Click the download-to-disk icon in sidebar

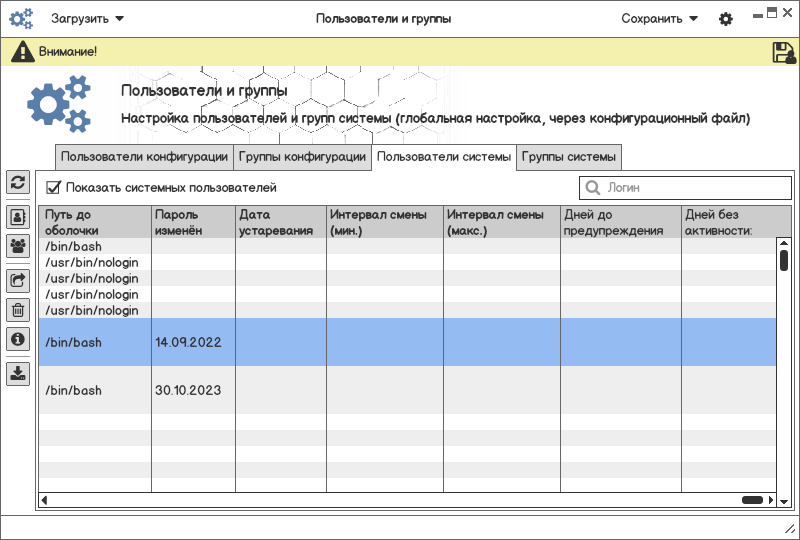tap(18, 374)
